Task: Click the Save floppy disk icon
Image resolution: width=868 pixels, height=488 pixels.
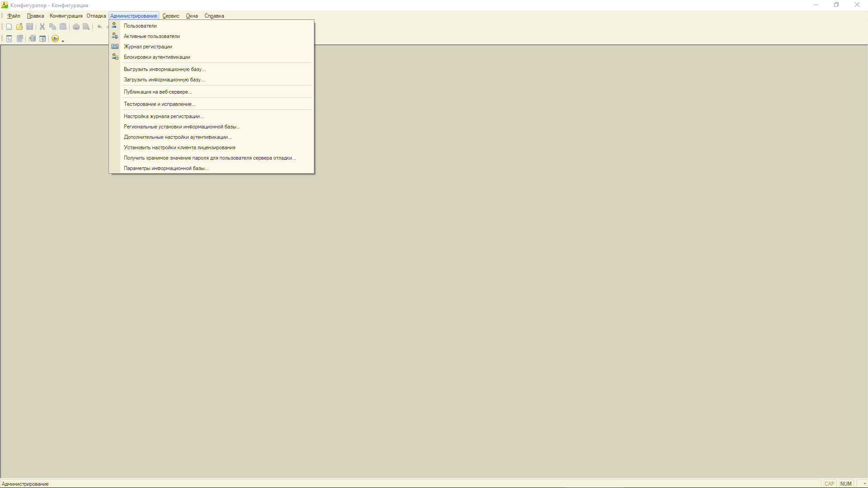Action: pyautogui.click(x=30, y=27)
